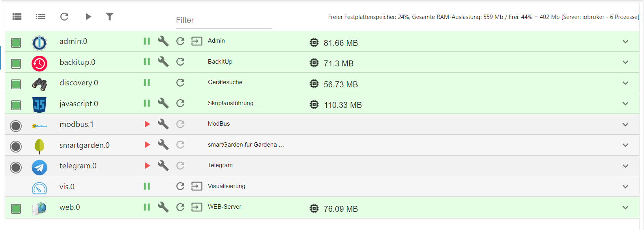Expand the vis.0 row chevron
Viewport: 644px width, 230px height.
point(625,187)
